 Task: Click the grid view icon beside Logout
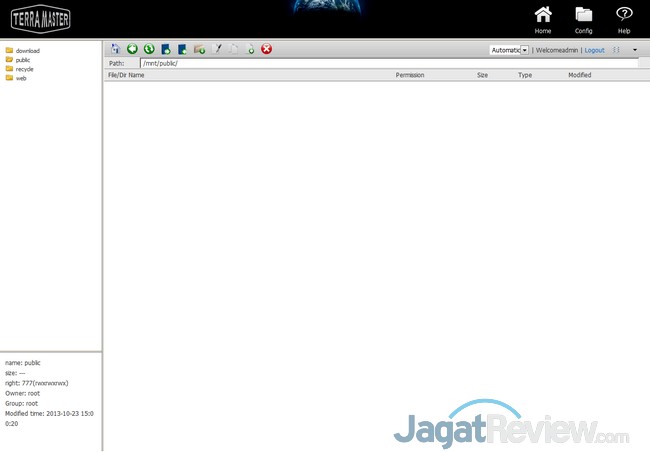pos(616,50)
